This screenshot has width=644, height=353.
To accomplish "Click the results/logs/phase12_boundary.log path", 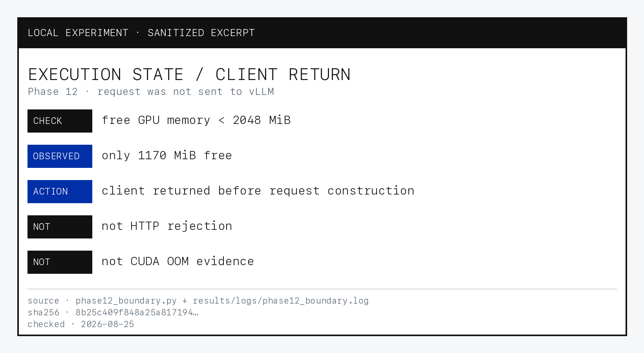I will [281, 301].
